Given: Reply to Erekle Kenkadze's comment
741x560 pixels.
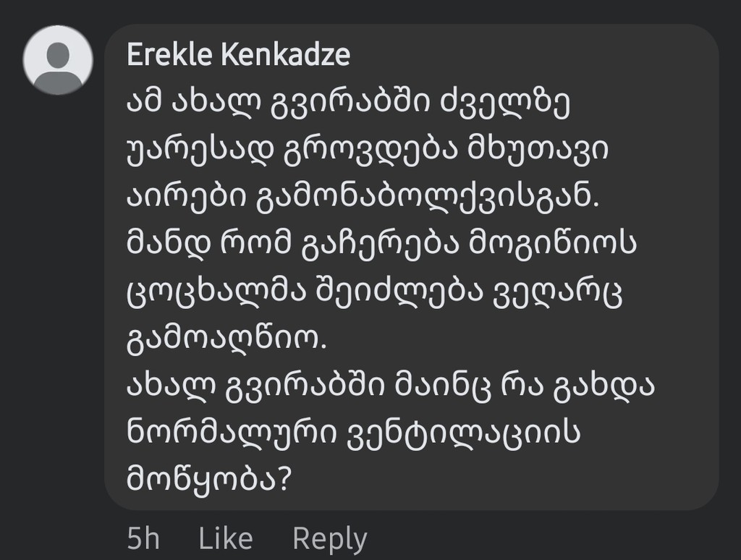Looking at the screenshot, I should coord(329,538).
